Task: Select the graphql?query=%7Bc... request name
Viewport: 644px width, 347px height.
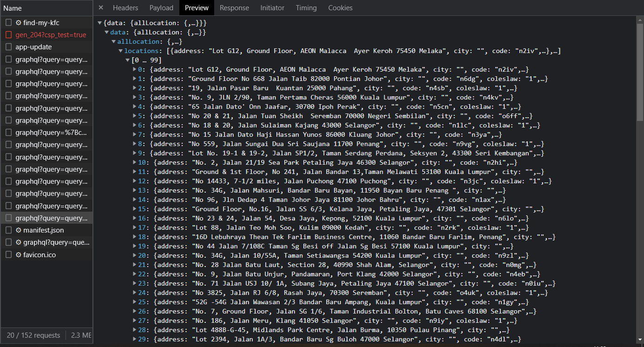Action: coord(51,133)
